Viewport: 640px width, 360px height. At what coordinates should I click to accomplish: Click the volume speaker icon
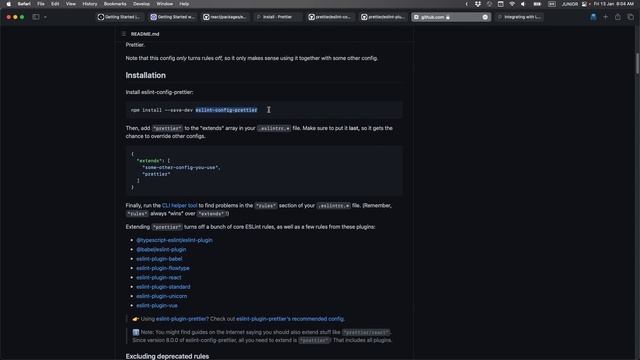point(523,4)
